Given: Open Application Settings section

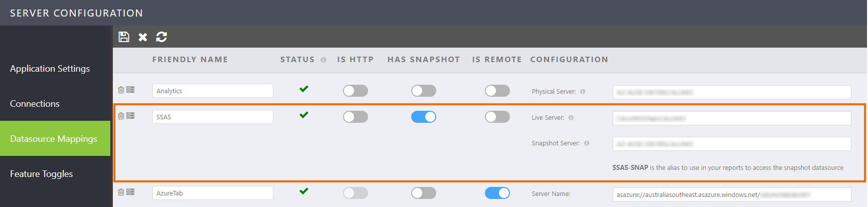Looking at the screenshot, I should point(50,69).
